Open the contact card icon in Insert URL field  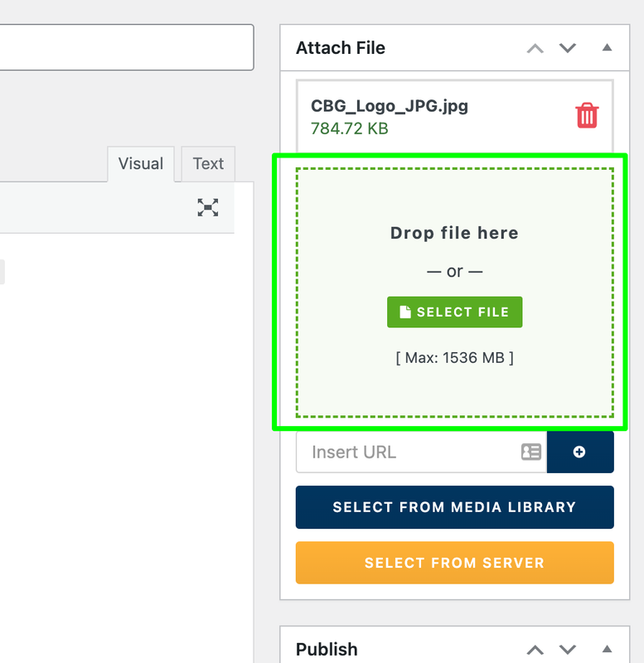pos(531,452)
